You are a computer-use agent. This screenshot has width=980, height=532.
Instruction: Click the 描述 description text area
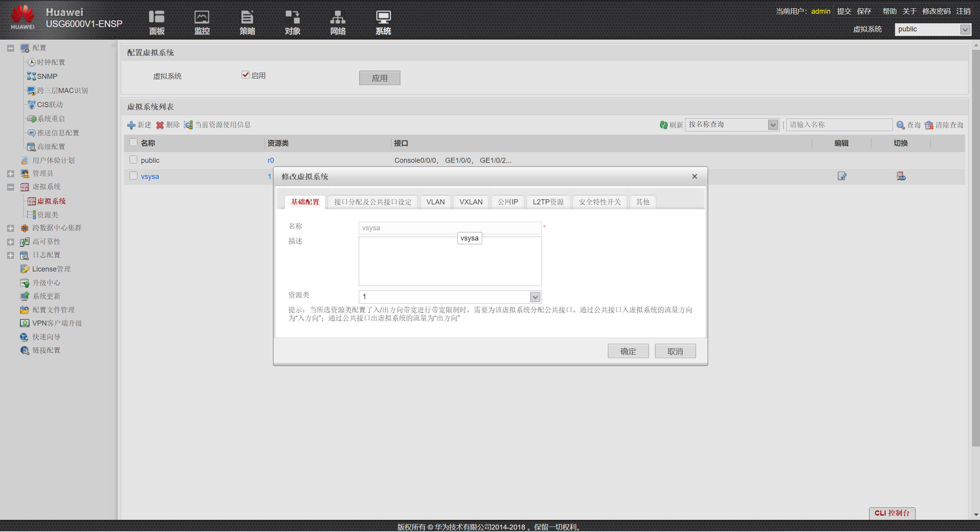click(x=450, y=263)
